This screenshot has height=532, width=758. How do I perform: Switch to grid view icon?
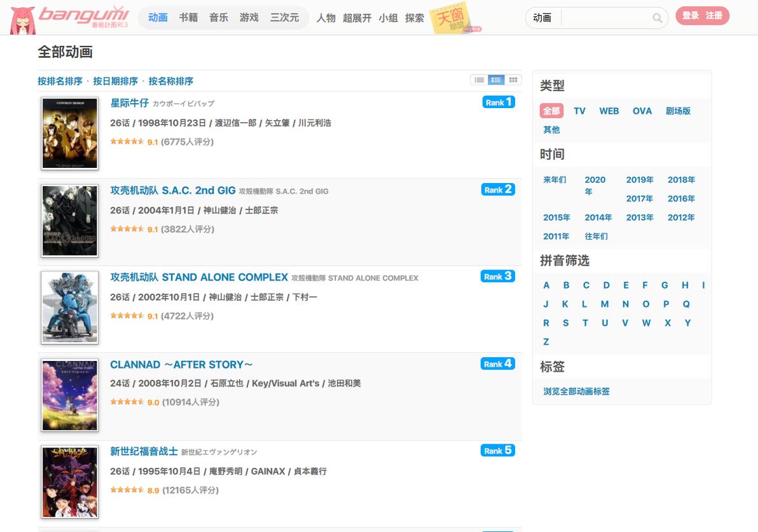513,79
